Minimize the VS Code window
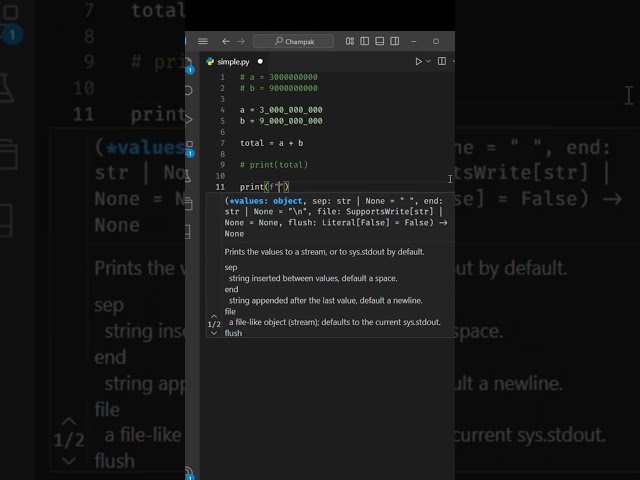The width and height of the screenshot is (640, 480). pos(414,41)
